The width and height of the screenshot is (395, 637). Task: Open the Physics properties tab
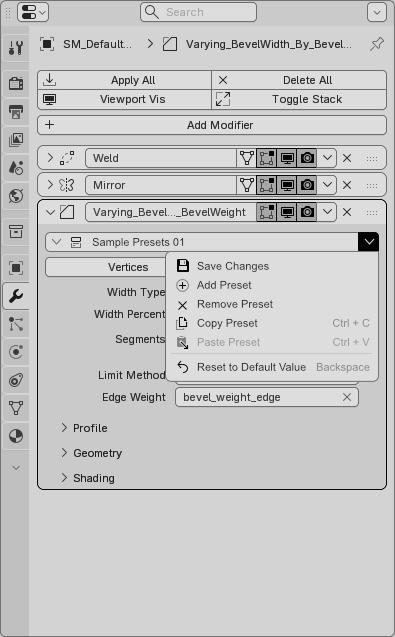tap(16, 352)
